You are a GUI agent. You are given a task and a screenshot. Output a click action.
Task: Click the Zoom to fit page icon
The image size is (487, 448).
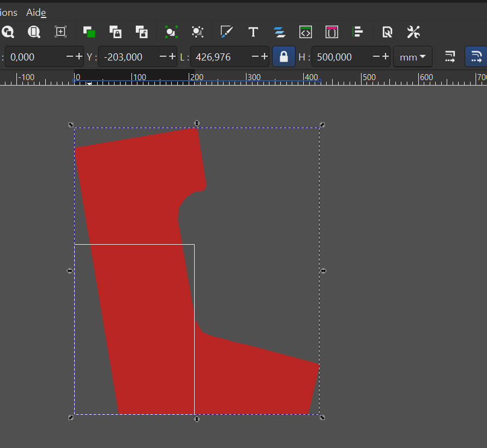point(34,32)
